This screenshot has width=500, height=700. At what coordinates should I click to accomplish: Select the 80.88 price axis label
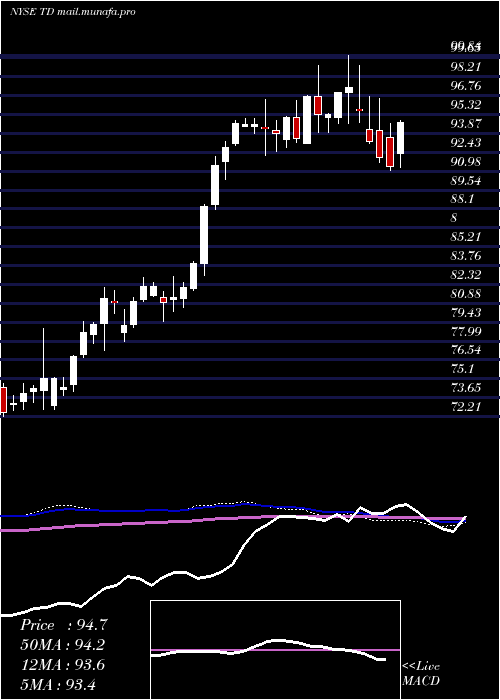point(467,294)
